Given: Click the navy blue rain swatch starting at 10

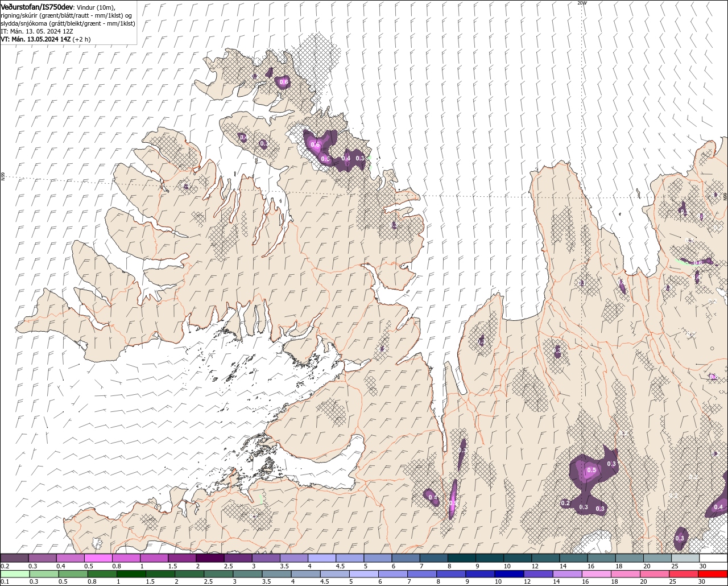Looking at the screenshot, I should pyautogui.click(x=508, y=574).
